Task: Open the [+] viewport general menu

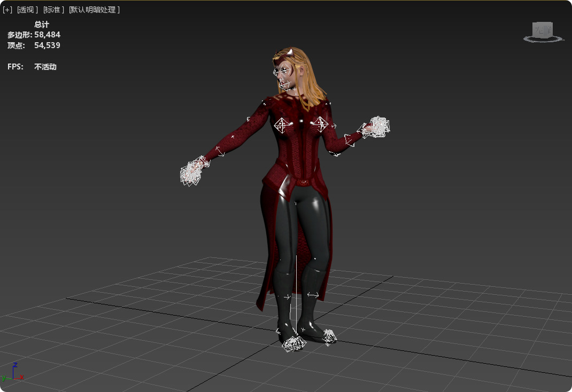Action: click(x=7, y=10)
